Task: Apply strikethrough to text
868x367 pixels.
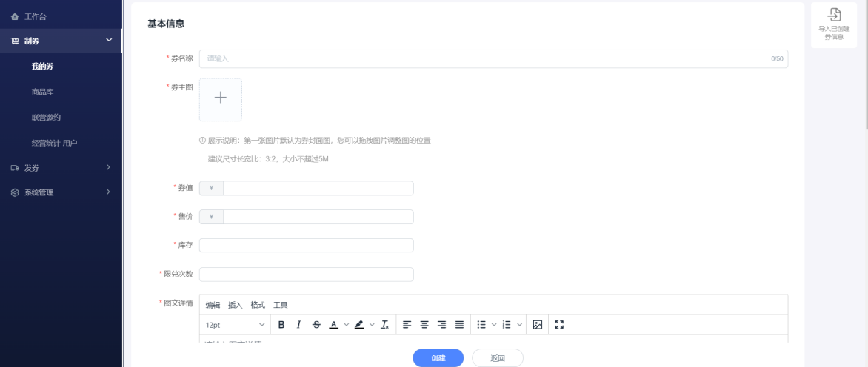Action: click(316, 325)
